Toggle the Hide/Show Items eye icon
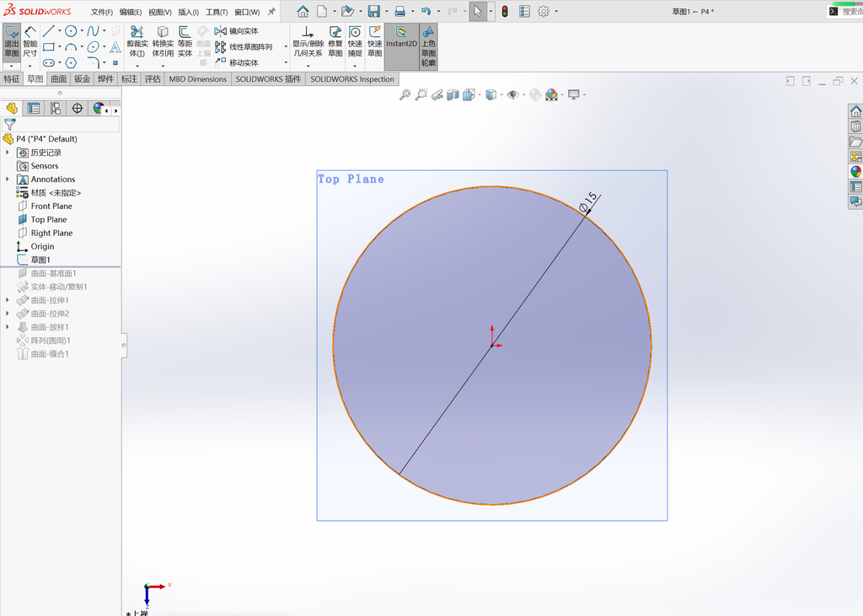This screenshot has width=863, height=616. (x=513, y=94)
